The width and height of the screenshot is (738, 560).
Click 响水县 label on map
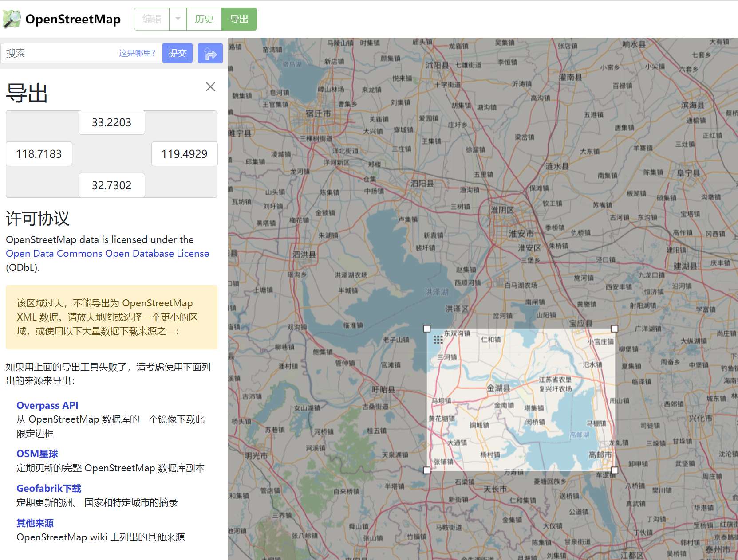634,44
